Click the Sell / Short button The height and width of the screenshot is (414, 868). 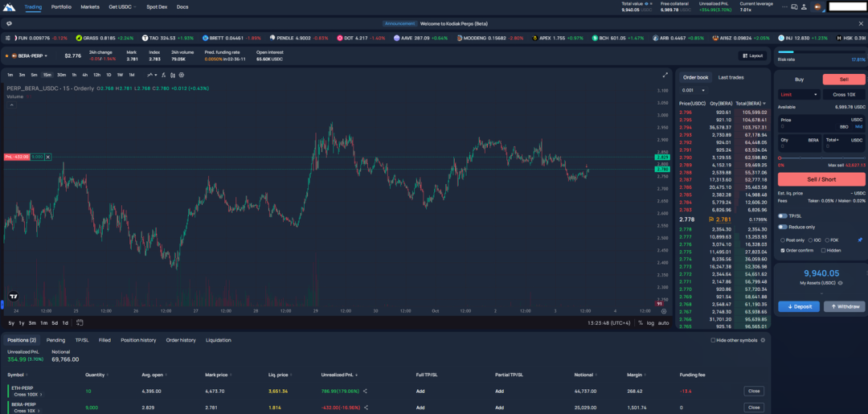click(821, 179)
